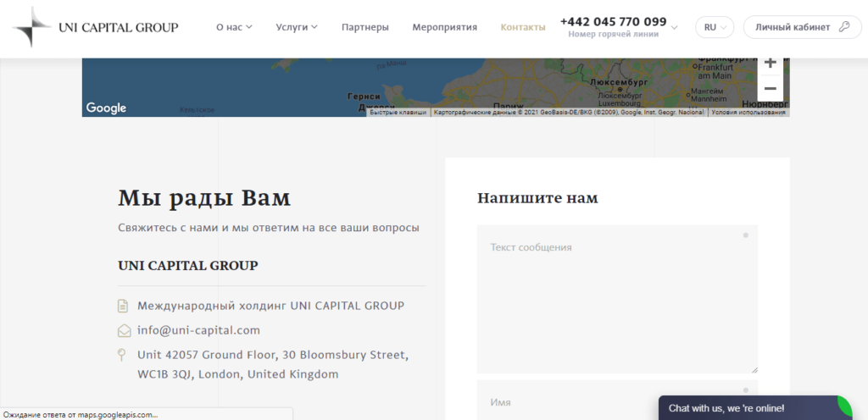Open Быстрые клавиши on the map
This screenshot has width=868, height=420.
(x=398, y=112)
